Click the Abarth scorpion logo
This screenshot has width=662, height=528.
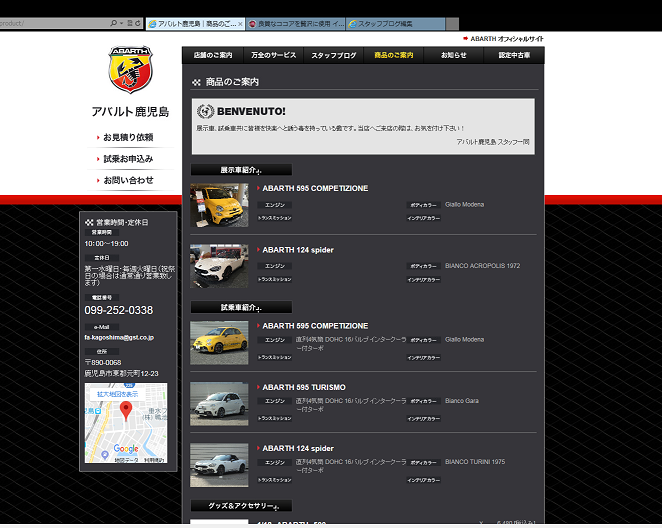[x=130, y=69]
